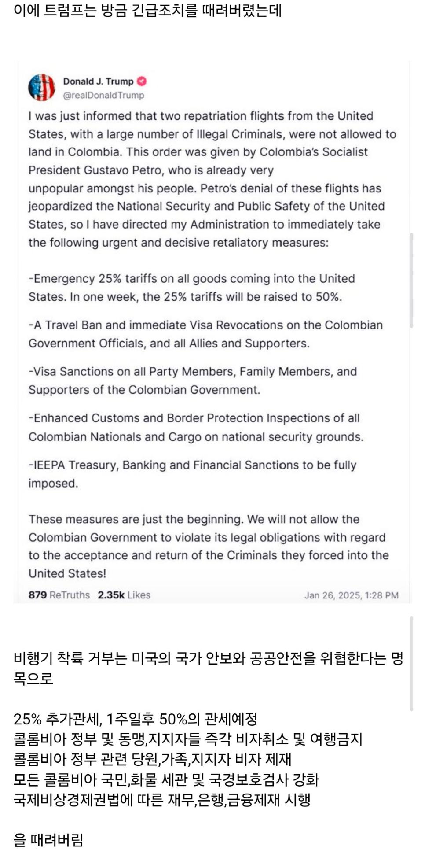
Task: Select the "A Travel Ban" bullet text
Action: (x=206, y=334)
